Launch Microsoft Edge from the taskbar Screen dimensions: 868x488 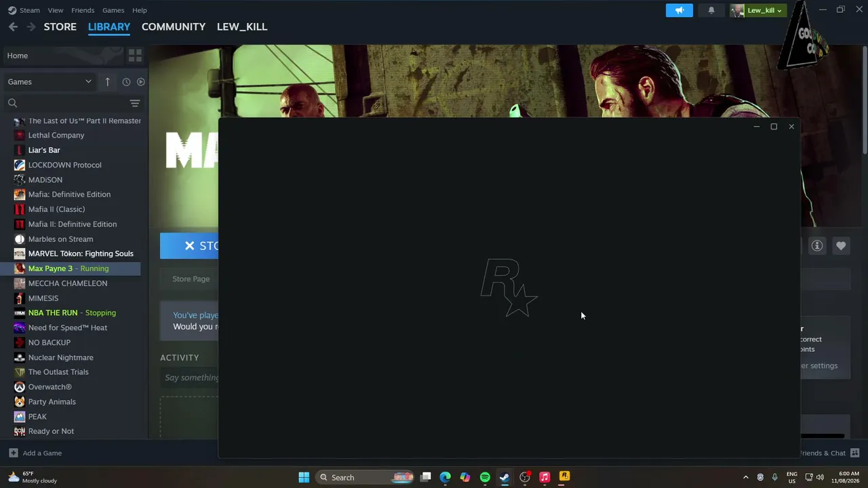pyautogui.click(x=445, y=477)
